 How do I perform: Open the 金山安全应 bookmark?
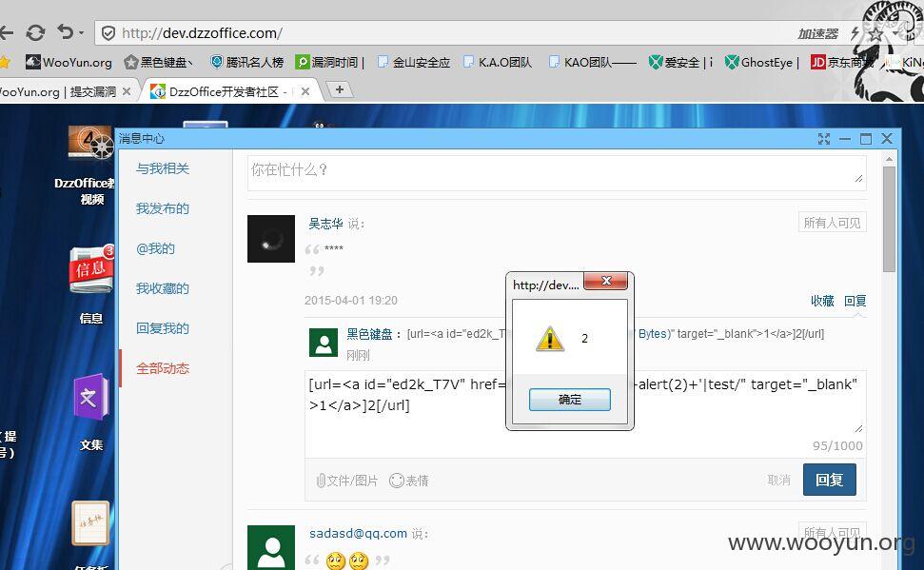tap(414, 62)
